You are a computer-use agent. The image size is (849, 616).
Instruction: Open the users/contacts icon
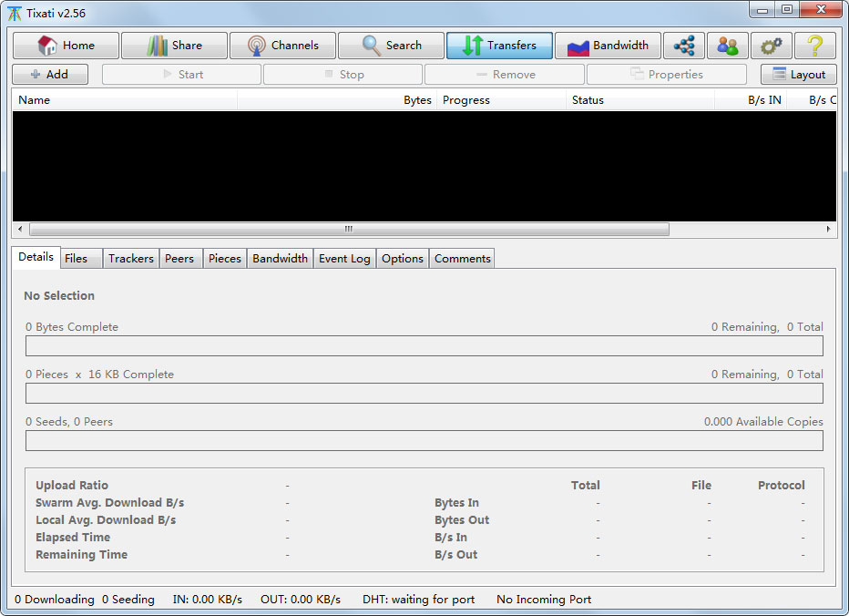(x=727, y=46)
